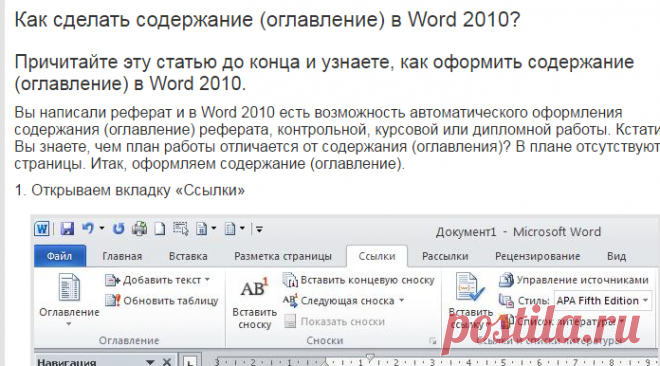Click the Вставить сноску label
This screenshot has height=366, width=660.
[255, 318]
